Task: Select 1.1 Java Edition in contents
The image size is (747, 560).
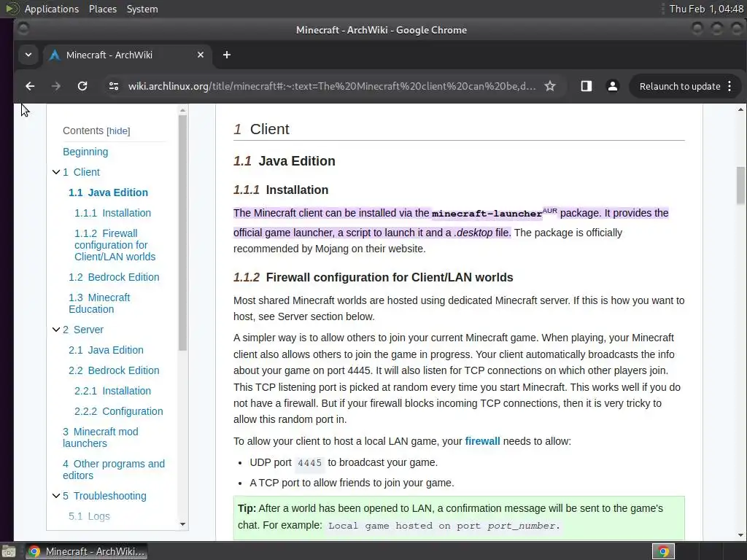Action: click(x=108, y=192)
